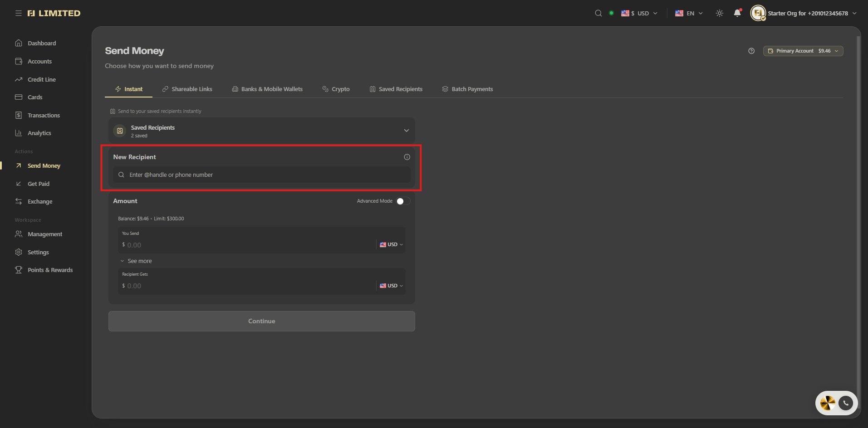The width and height of the screenshot is (868, 428).
Task: Enable the Advanced Mode toggle
Action: (403, 201)
